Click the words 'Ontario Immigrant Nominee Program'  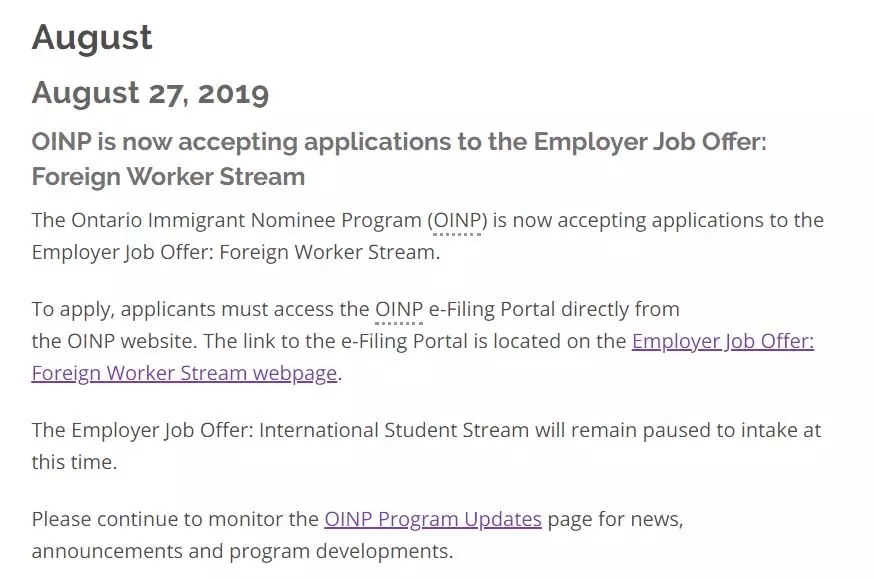246,220
